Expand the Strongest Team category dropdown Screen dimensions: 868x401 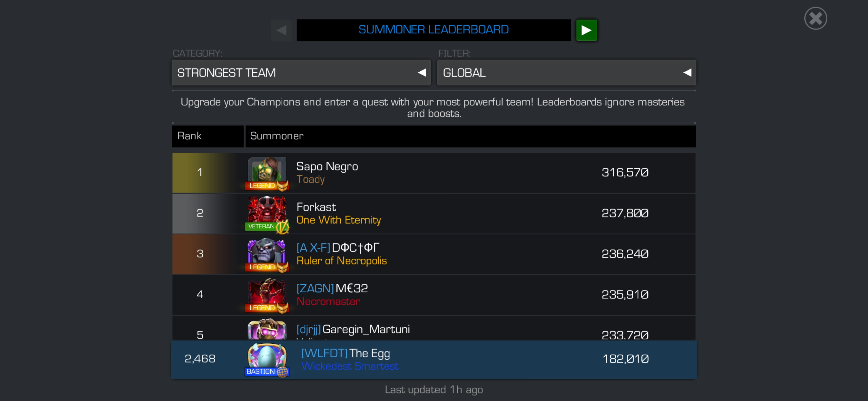pyautogui.click(x=301, y=72)
